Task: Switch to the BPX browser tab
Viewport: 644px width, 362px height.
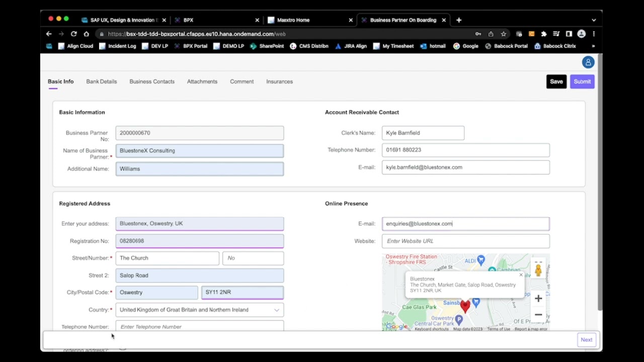Action: click(188, 20)
